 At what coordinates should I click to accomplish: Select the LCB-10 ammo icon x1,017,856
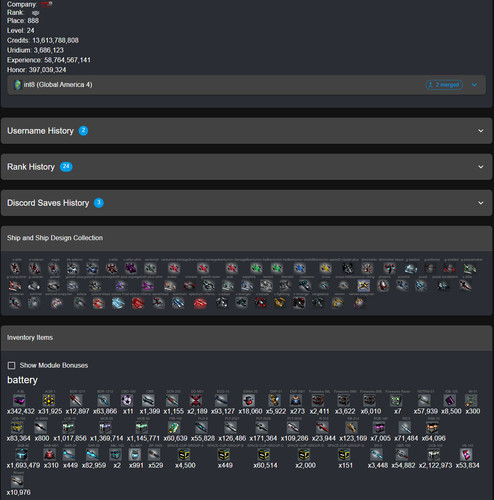pyautogui.click(x=68, y=427)
